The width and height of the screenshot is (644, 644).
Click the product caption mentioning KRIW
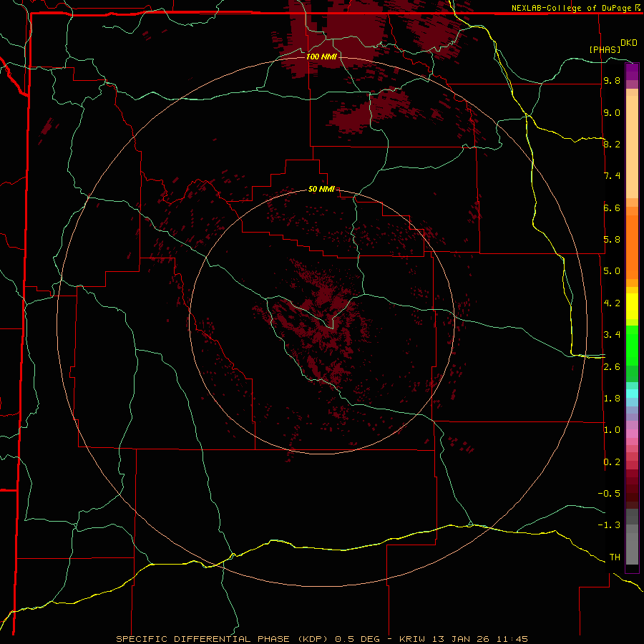(322, 639)
